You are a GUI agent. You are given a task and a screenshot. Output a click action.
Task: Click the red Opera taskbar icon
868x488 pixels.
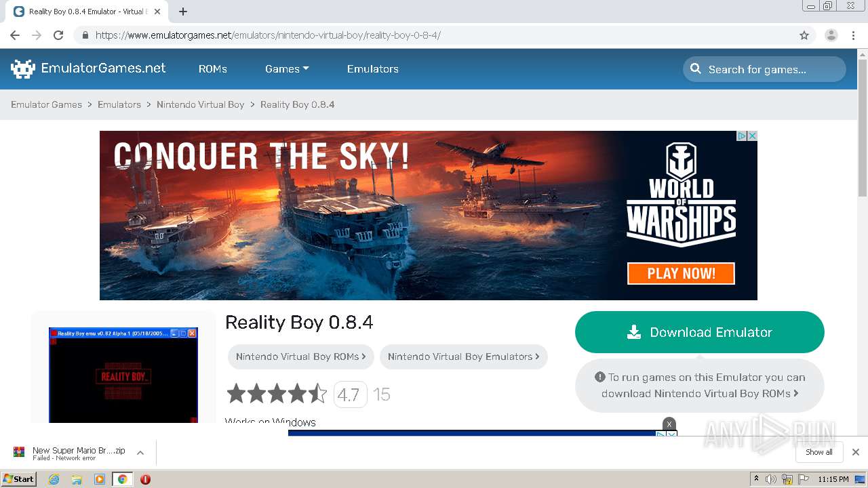145,479
